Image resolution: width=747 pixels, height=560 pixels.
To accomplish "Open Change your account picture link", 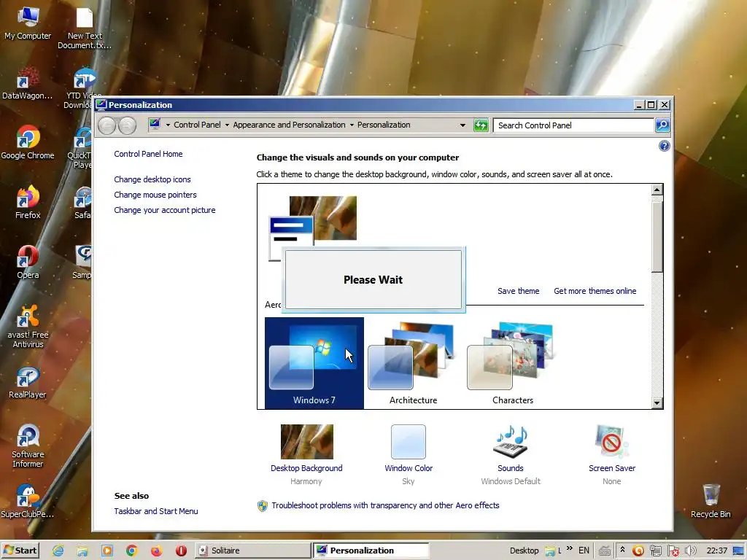I will (165, 210).
